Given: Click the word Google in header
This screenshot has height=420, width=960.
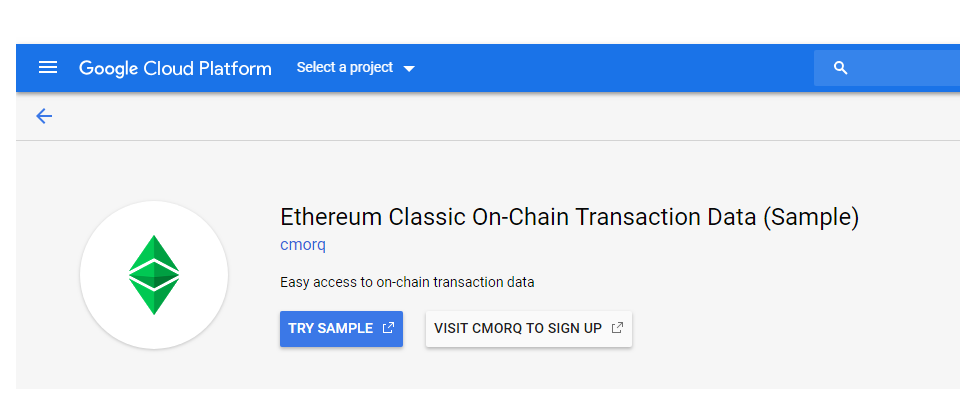Looking at the screenshot, I should (x=108, y=68).
